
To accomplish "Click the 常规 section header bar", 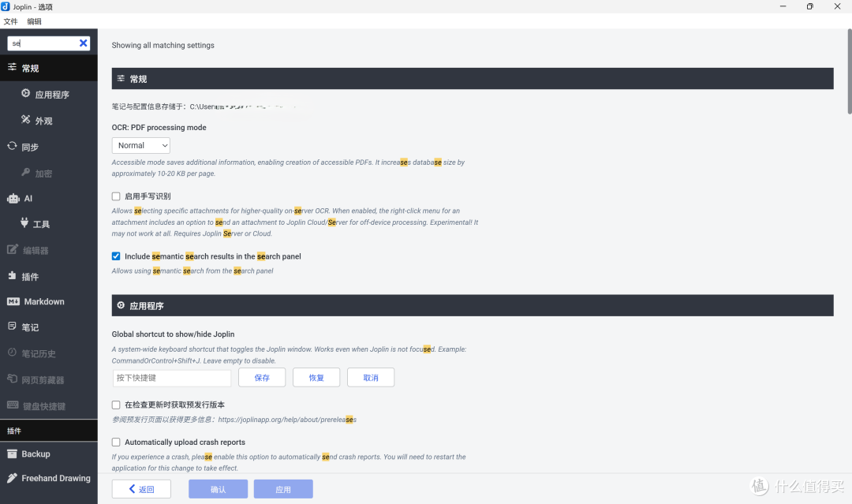I will [x=473, y=78].
